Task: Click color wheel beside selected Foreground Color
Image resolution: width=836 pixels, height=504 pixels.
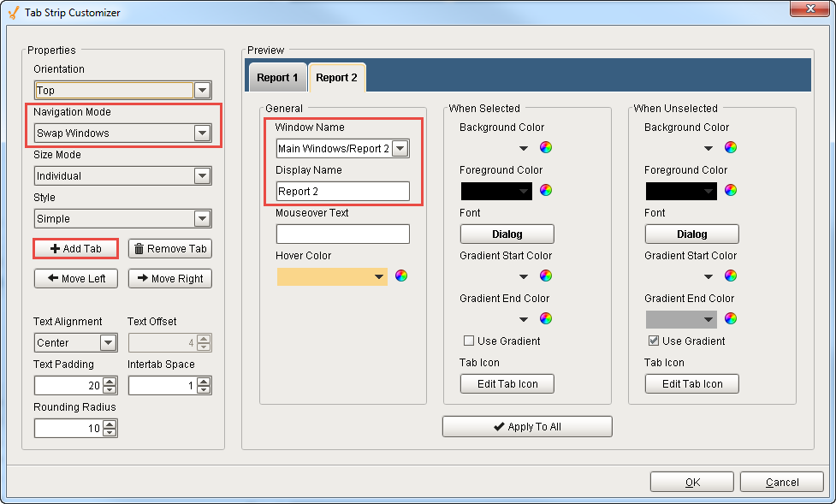Action: [546, 190]
